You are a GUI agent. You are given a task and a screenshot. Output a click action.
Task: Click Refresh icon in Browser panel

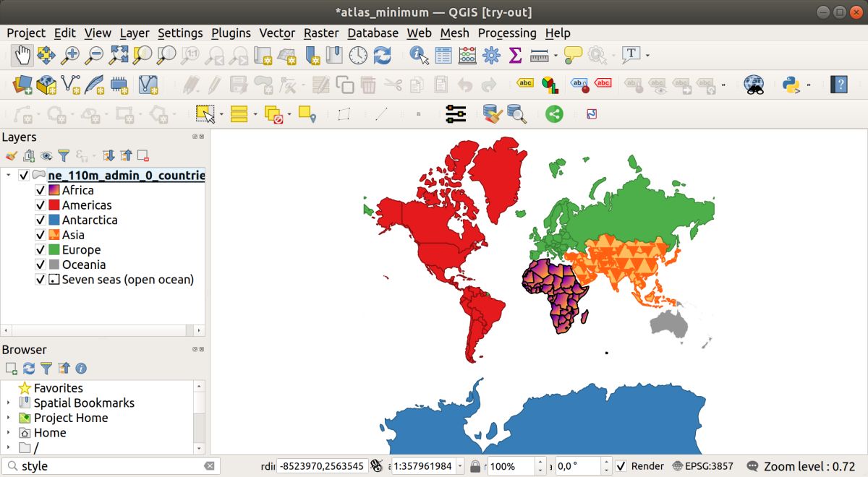[29, 369]
